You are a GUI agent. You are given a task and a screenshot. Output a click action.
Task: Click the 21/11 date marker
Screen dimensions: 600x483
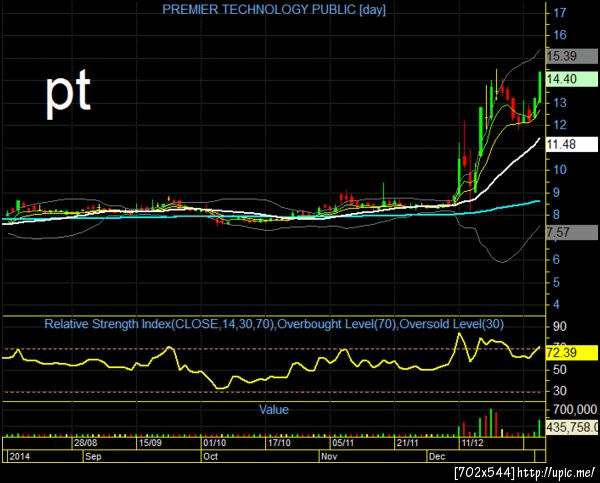(408, 443)
